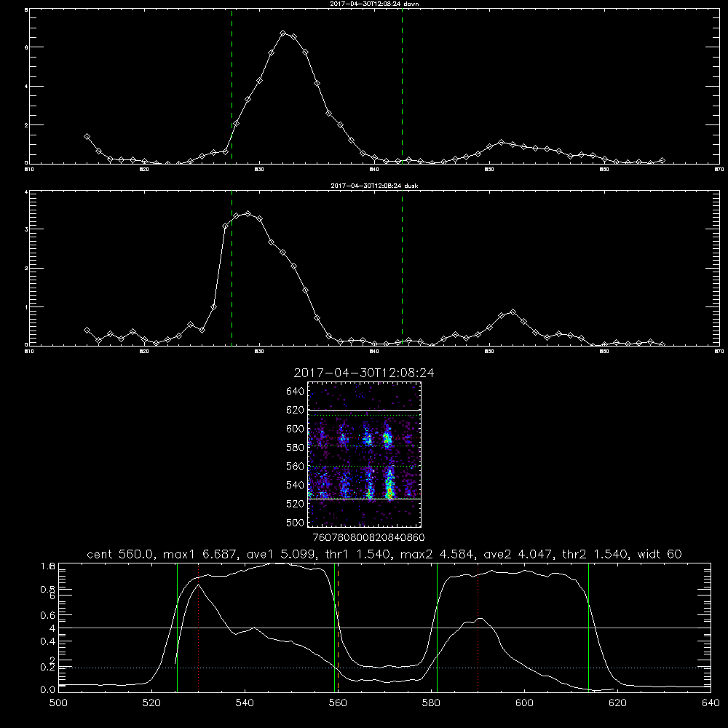Click the left green dashed marker in dawn plot
This screenshot has width=728, height=728.
click(232, 86)
